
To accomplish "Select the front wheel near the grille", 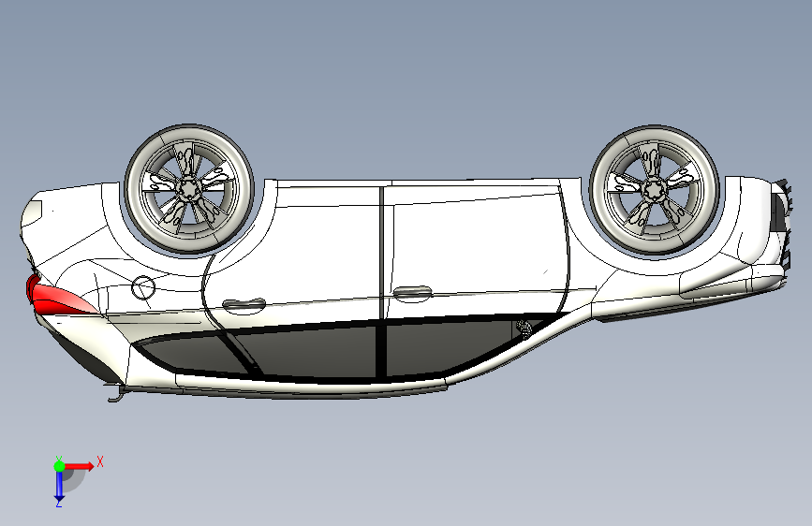I will (655, 190).
